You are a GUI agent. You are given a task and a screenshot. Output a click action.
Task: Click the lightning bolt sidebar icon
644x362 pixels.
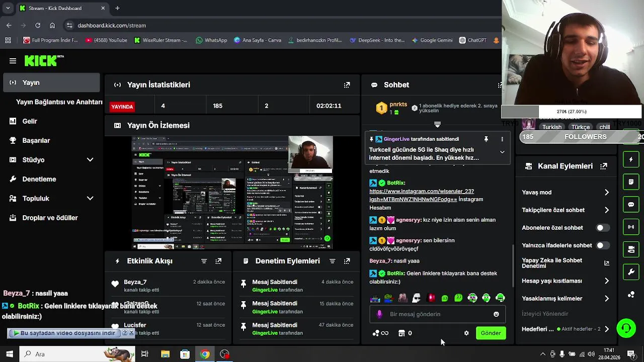[x=631, y=159]
